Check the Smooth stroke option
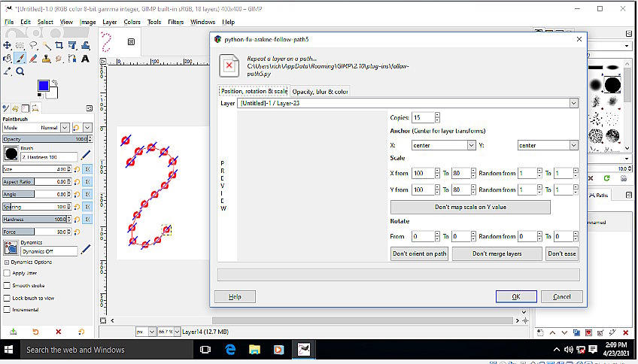The image size is (638, 364). point(8,285)
